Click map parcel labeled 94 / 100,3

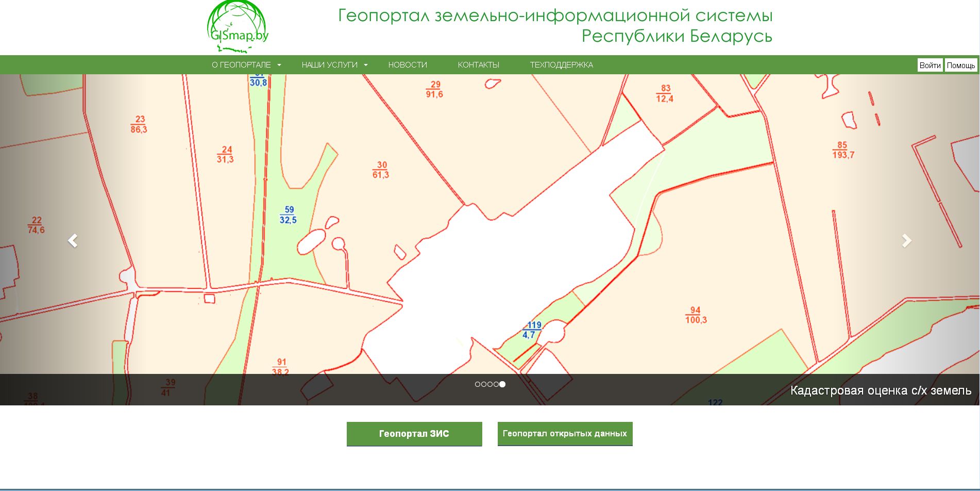tap(696, 315)
